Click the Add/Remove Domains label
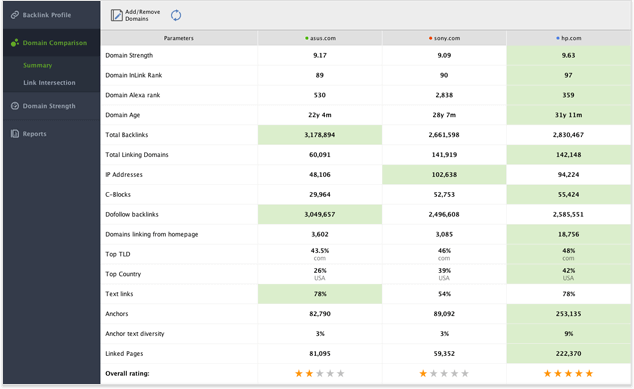The height and width of the screenshot is (389, 634). [x=142, y=15]
